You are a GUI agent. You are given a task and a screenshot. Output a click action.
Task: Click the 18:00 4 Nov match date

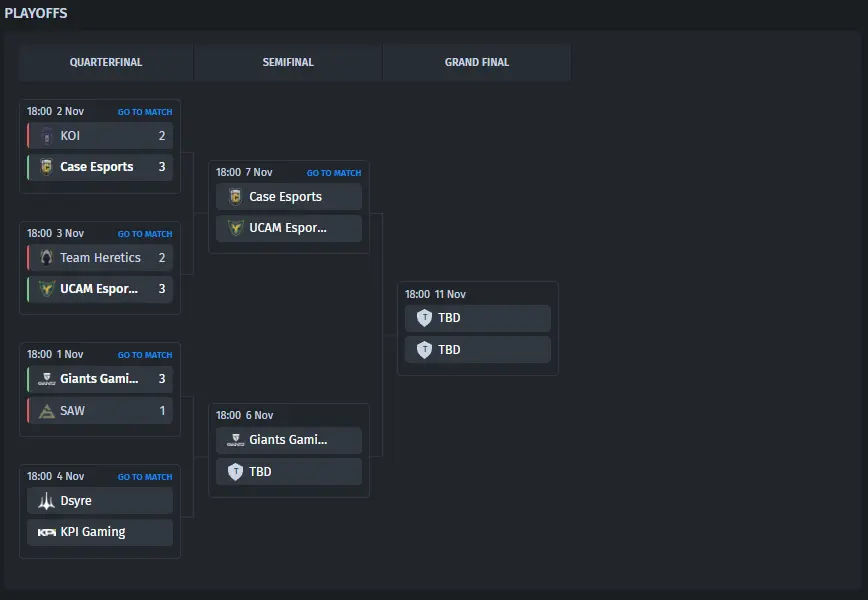click(x=55, y=476)
